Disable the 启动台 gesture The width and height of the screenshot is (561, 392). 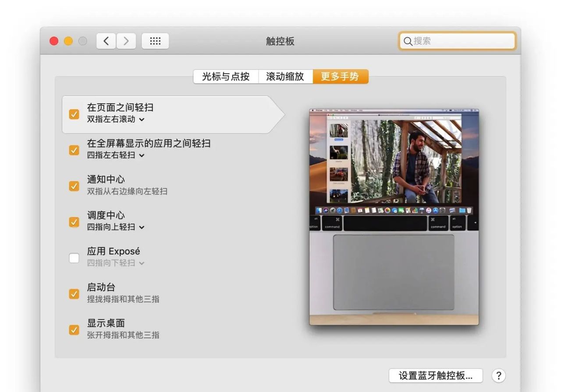74,294
